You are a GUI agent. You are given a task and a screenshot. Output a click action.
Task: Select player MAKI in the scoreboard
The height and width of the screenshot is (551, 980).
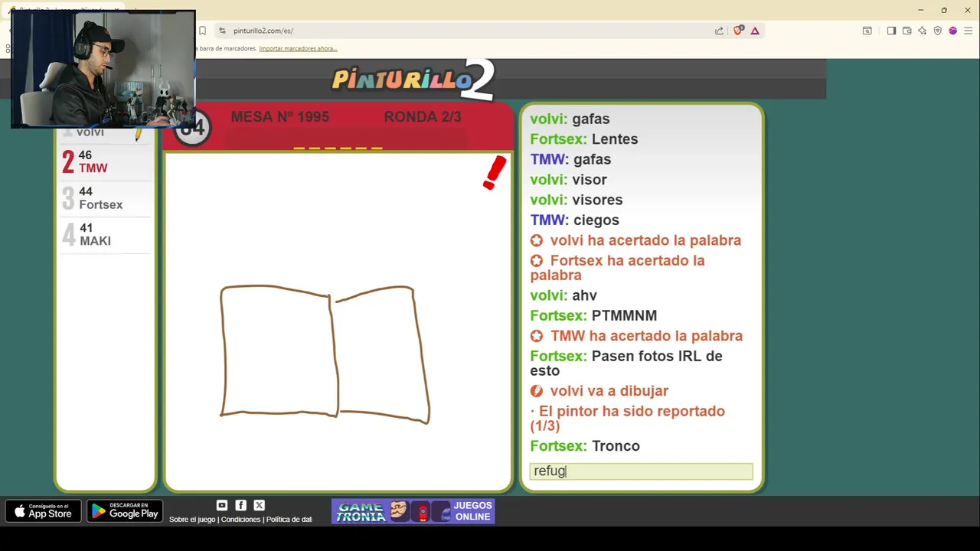(x=106, y=234)
